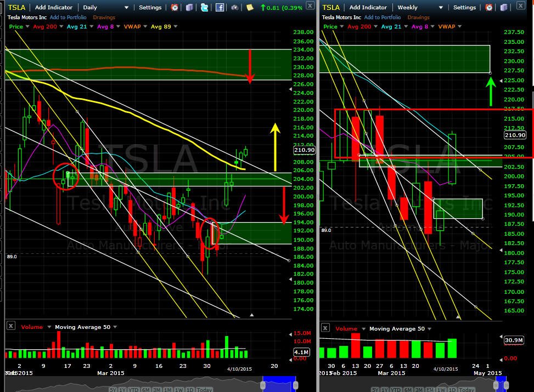Screen dimensions: 534x392
Task: Select YTD range in Daily chart
Action: click(133, 390)
